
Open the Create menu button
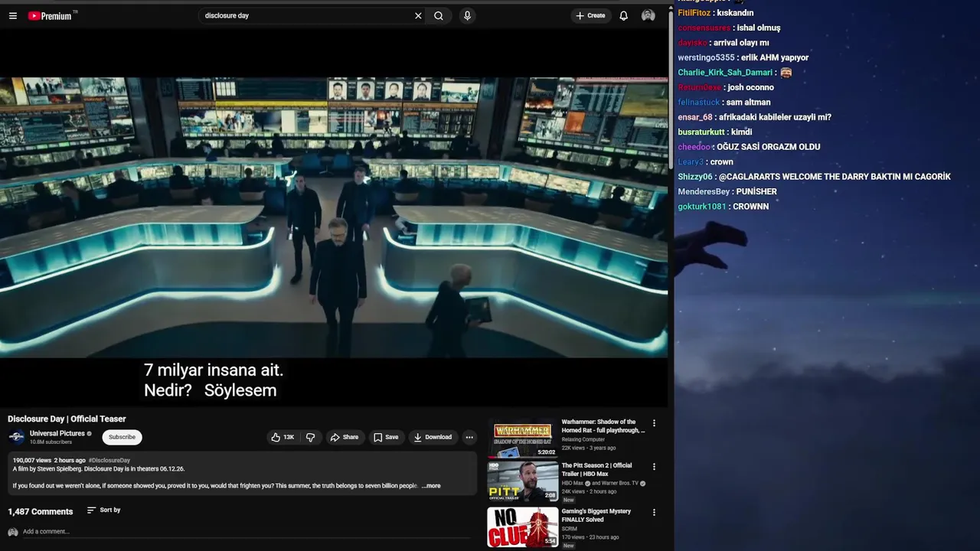[x=590, y=15]
